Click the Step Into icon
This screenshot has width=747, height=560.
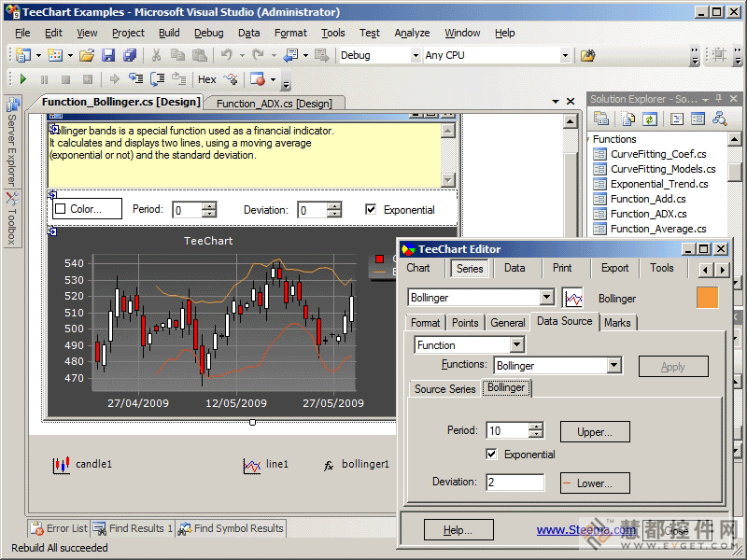[135, 79]
